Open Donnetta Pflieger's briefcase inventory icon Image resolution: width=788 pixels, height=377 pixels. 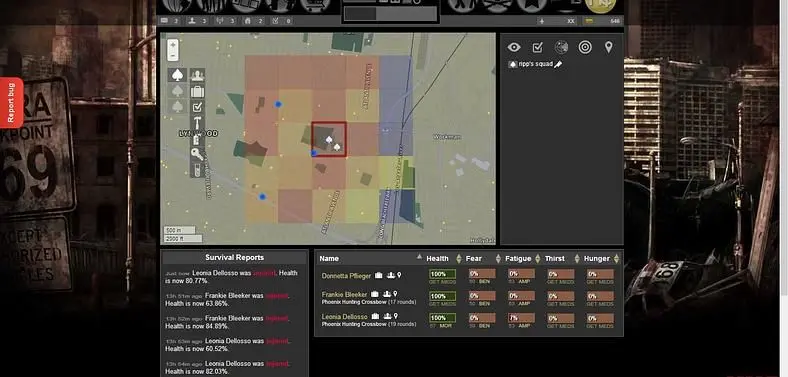pos(379,275)
